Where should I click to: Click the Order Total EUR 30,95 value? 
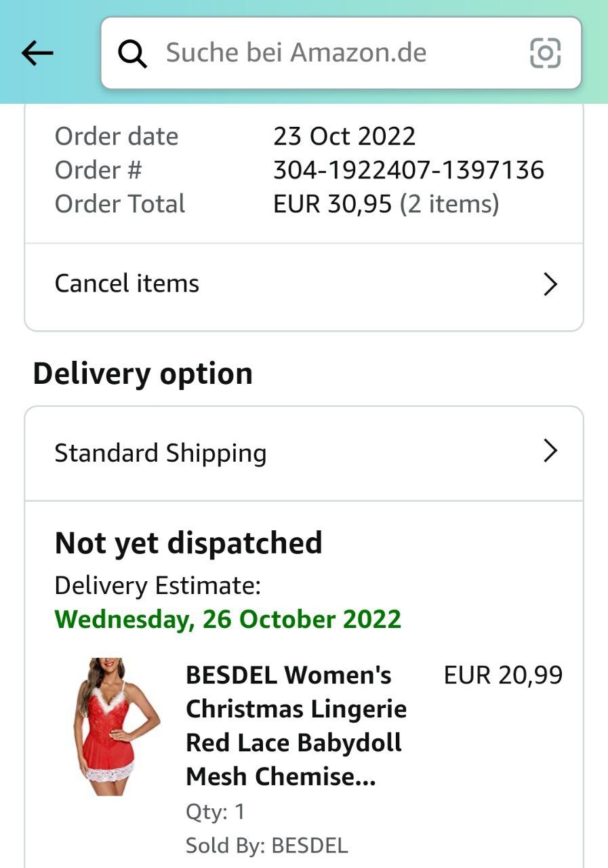(332, 204)
